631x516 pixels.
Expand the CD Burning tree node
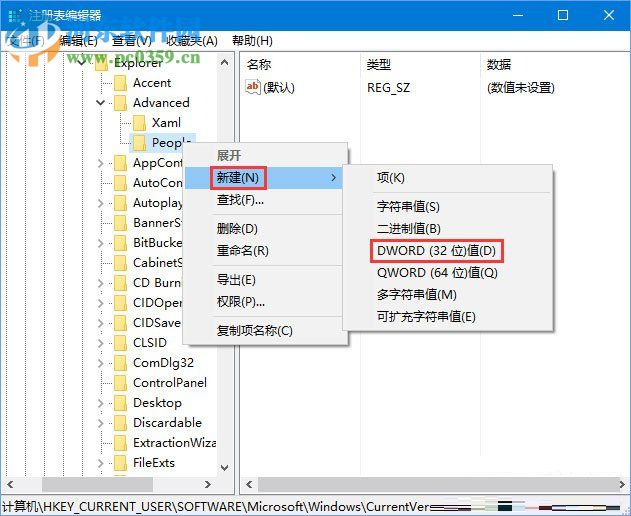pyautogui.click(x=101, y=283)
